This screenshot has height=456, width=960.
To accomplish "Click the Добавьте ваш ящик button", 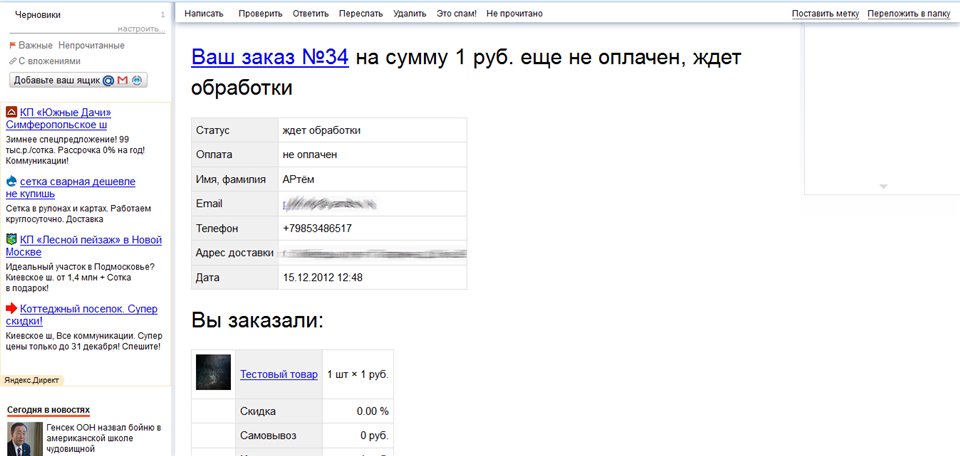I will (x=78, y=80).
